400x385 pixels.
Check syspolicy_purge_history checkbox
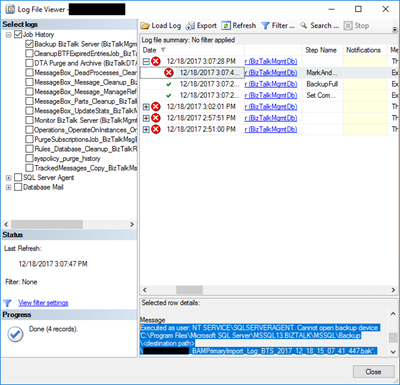point(29,159)
